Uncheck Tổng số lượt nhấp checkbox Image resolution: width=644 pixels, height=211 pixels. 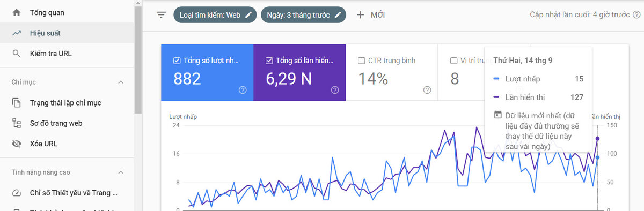177,61
